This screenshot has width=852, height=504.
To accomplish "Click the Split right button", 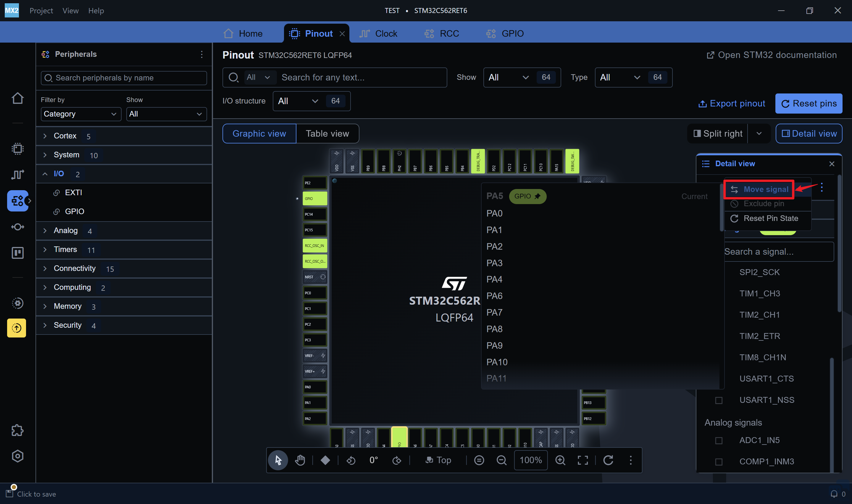I will click(717, 133).
